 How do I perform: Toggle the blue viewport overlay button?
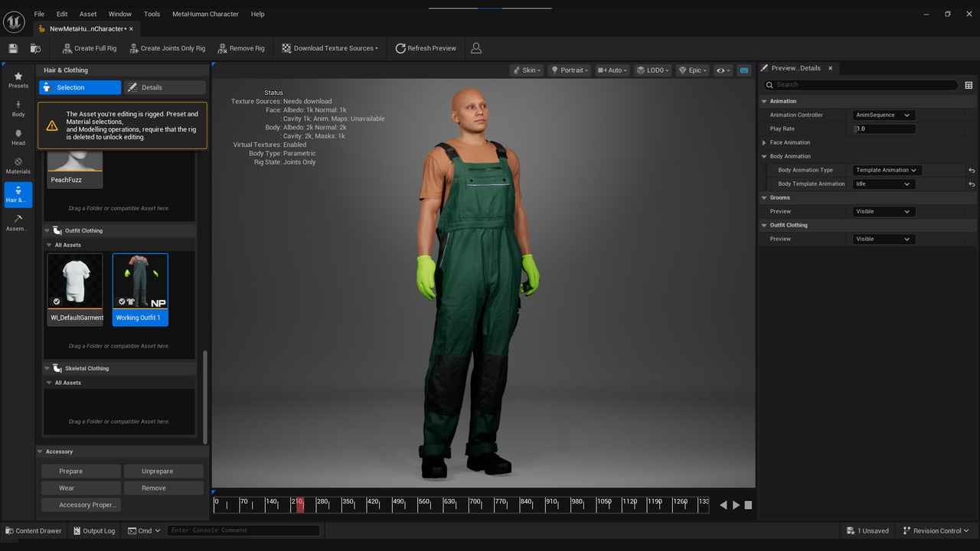[x=744, y=70]
